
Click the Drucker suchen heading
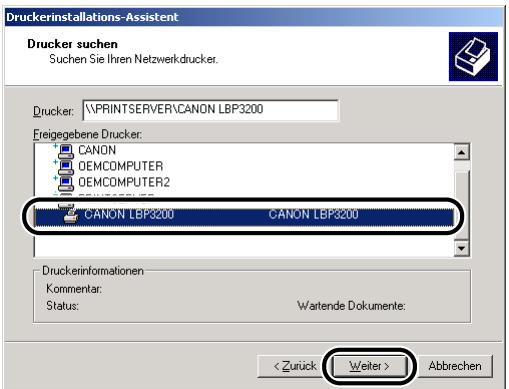(72, 44)
